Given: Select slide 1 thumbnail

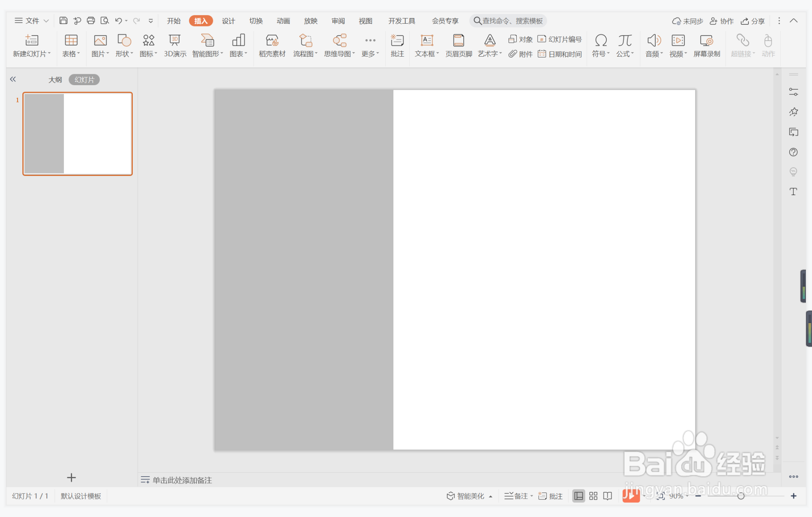Looking at the screenshot, I should click(x=77, y=134).
